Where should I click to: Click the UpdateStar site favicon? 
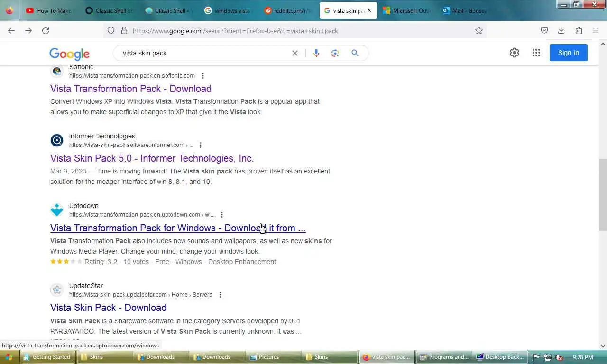pyautogui.click(x=57, y=290)
